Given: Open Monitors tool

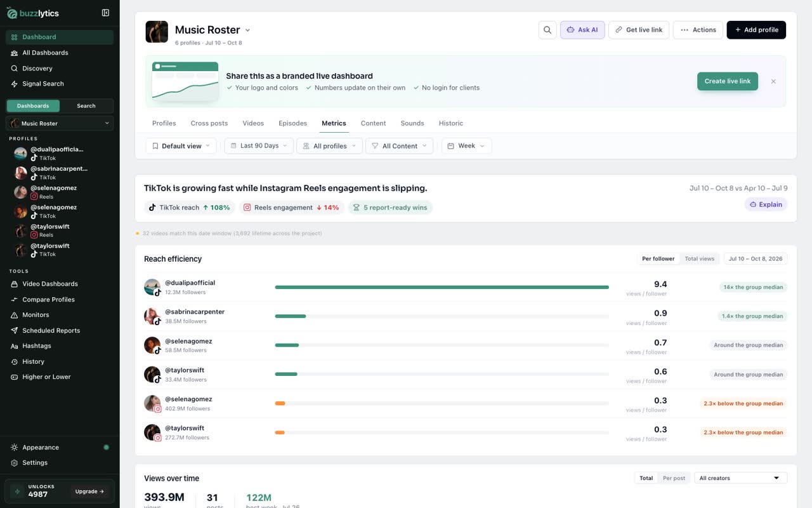Looking at the screenshot, I should coord(60,315).
